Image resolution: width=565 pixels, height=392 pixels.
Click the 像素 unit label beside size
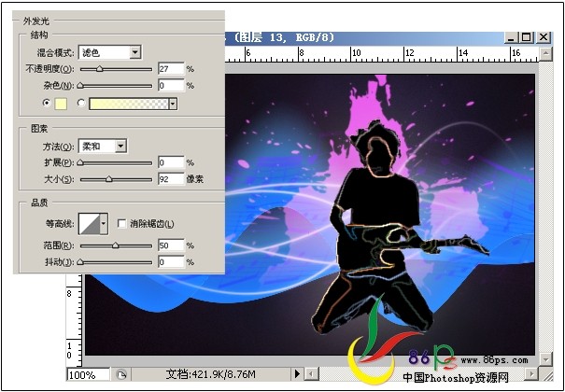[195, 179]
